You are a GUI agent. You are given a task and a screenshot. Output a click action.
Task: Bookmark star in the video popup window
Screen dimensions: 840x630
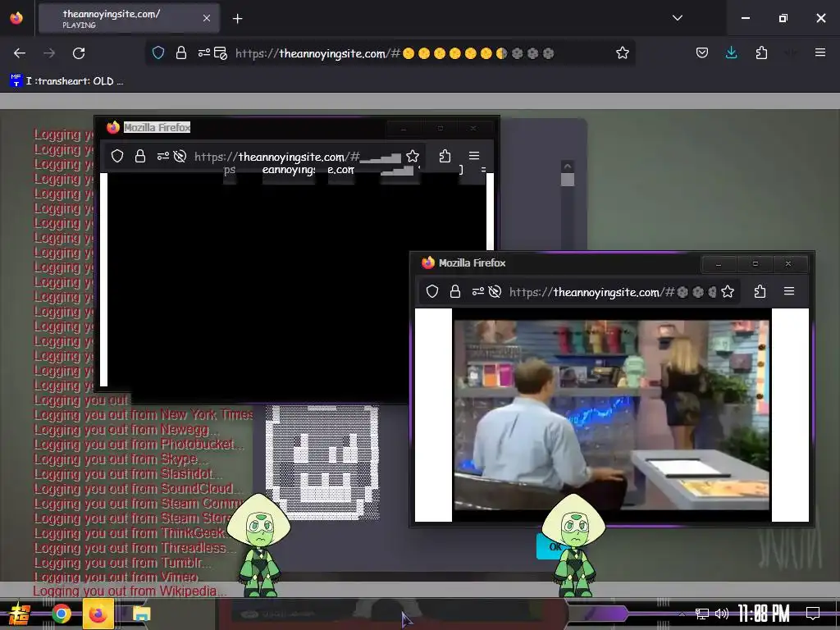click(x=727, y=291)
